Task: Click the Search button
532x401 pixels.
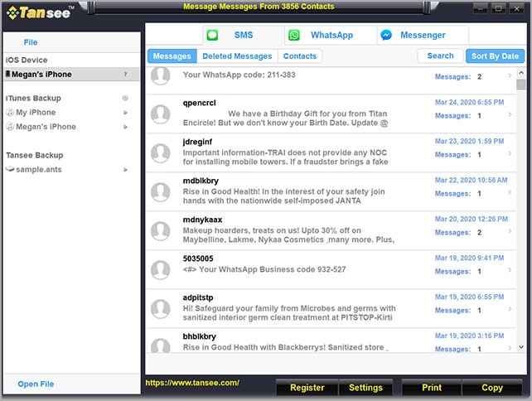Action: (440, 56)
